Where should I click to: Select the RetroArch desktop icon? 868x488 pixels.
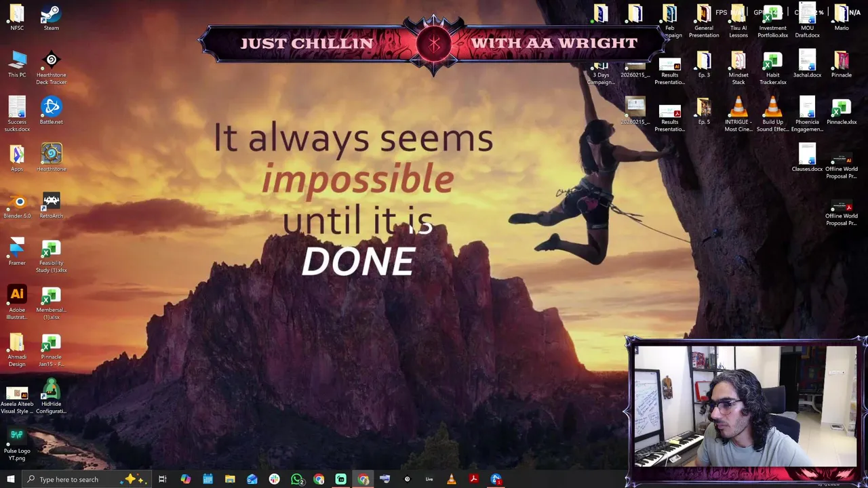(51, 205)
